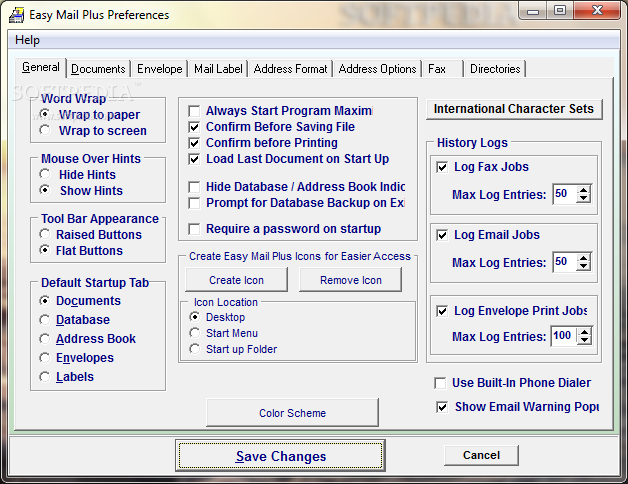Toggle Log Fax Jobs checkbox

(442, 167)
